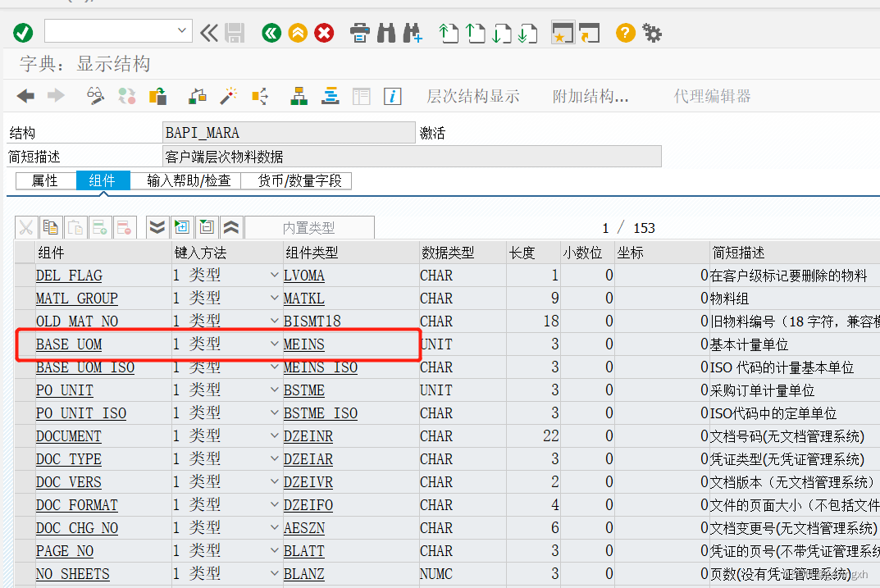Open the 键入方法 dropdown for OLD_MAT_NO row
Viewport: 880px width, 588px height.
tap(274, 321)
